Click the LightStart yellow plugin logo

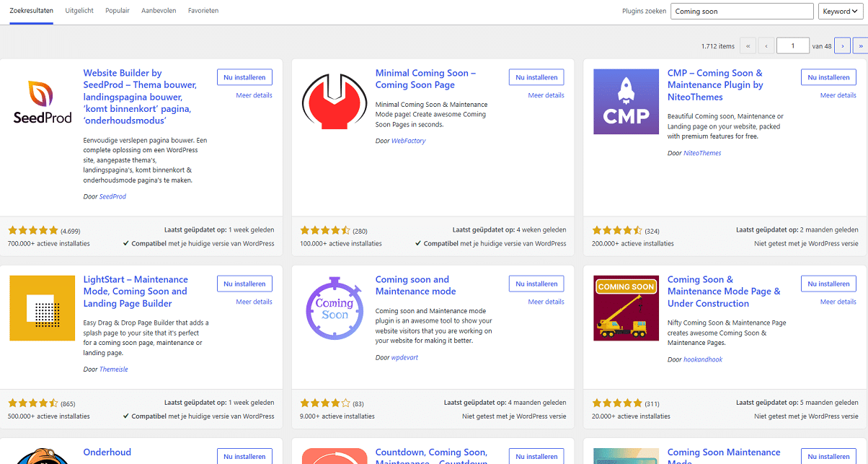[x=43, y=308]
